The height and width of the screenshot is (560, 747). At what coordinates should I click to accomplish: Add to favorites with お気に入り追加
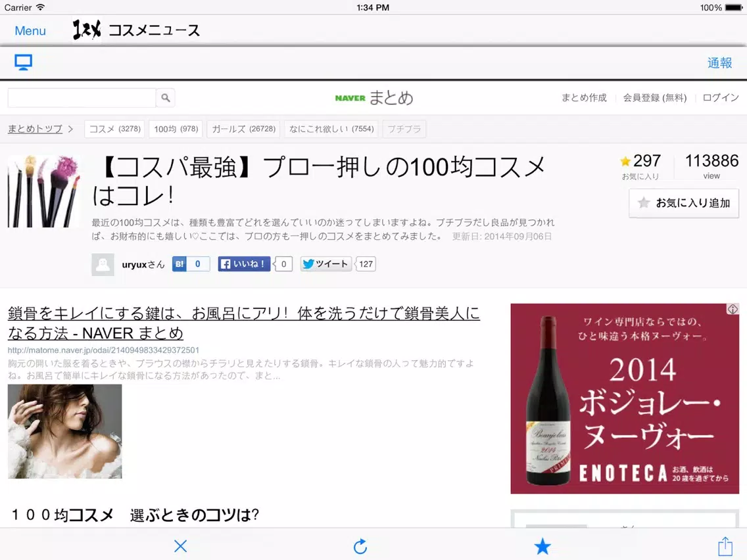pyautogui.click(x=684, y=203)
